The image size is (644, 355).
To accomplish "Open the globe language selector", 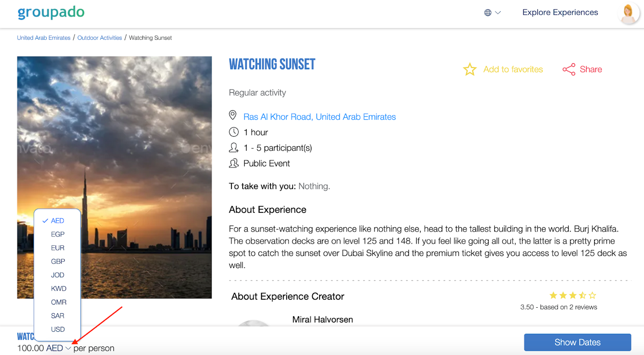I will (x=487, y=13).
